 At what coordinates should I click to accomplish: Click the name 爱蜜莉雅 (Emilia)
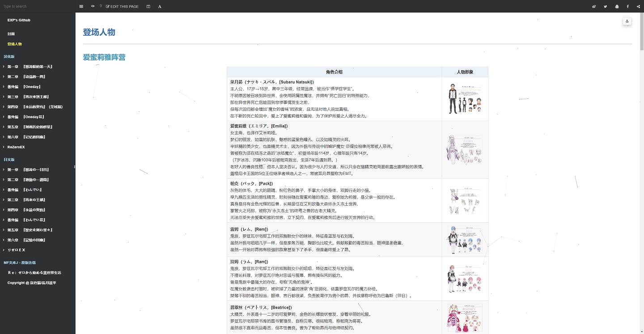pyautogui.click(x=259, y=126)
